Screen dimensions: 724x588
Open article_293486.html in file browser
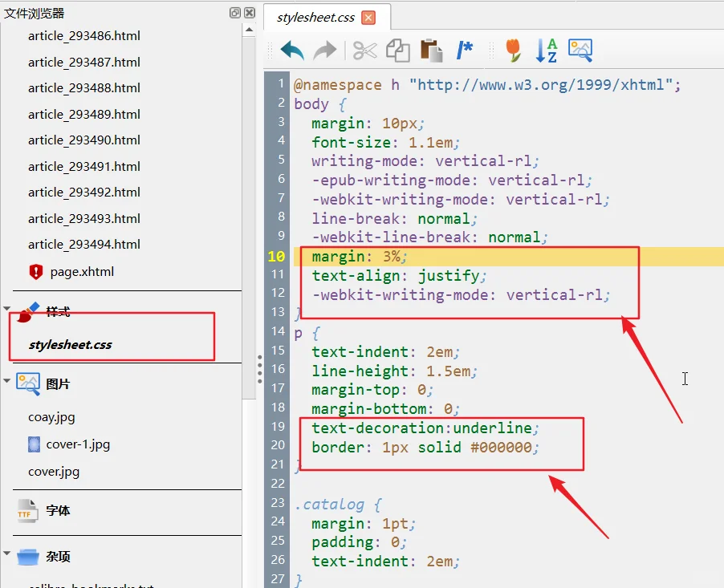(84, 35)
